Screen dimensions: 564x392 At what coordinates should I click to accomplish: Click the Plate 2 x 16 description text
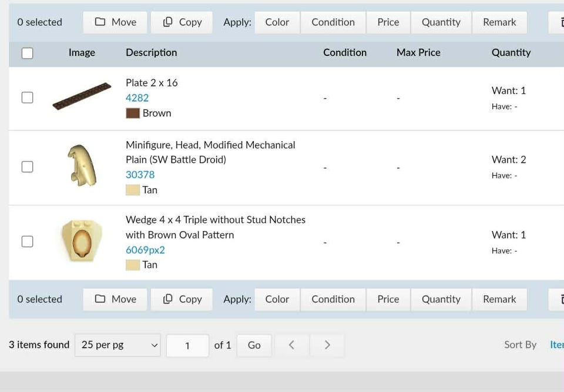tap(152, 83)
